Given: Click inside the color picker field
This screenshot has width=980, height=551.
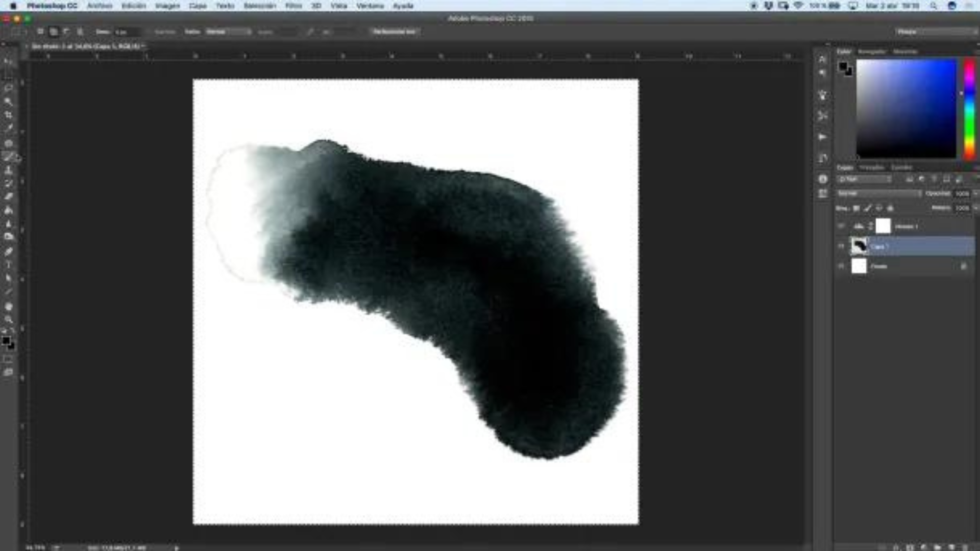Looking at the screenshot, I should [x=906, y=108].
